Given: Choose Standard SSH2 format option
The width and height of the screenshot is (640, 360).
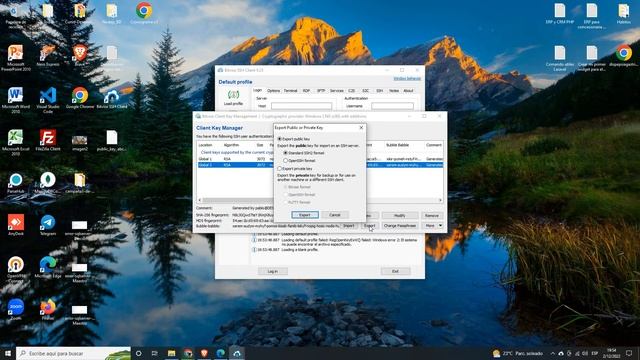Looking at the screenshot, I should 286,153.
